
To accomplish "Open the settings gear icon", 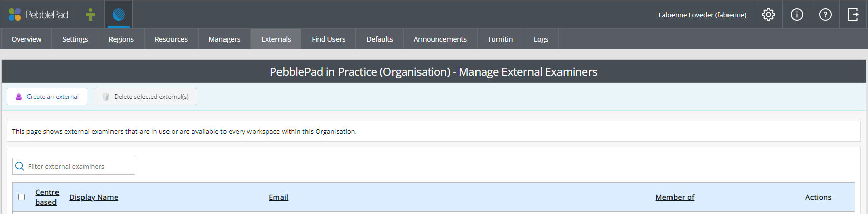I will click(768, 15).
